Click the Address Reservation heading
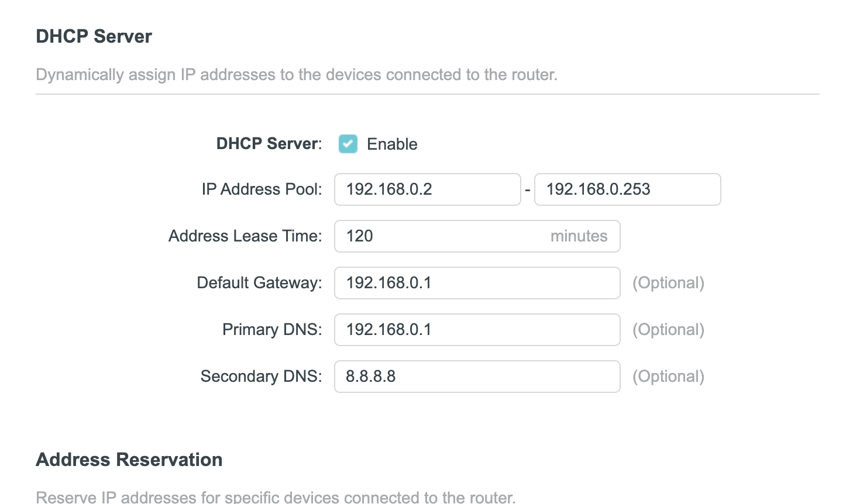 coord(129,460)
